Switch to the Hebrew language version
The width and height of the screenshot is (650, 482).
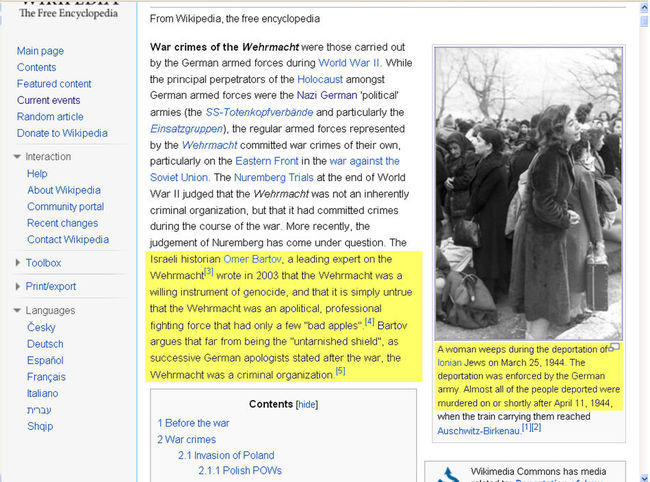point(39,410)
